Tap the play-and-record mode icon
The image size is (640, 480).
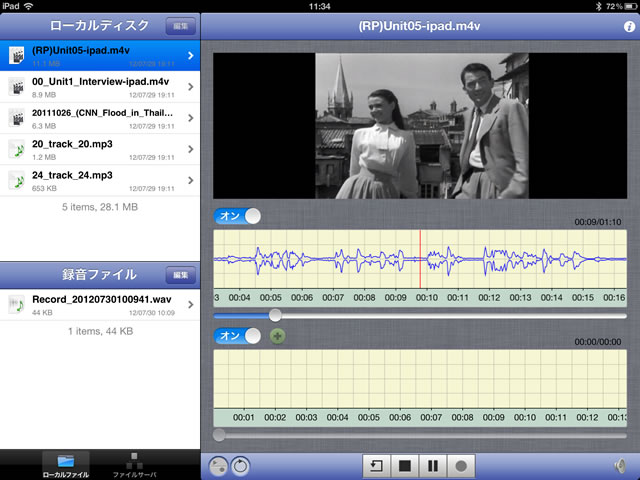[x=218, y=466]
